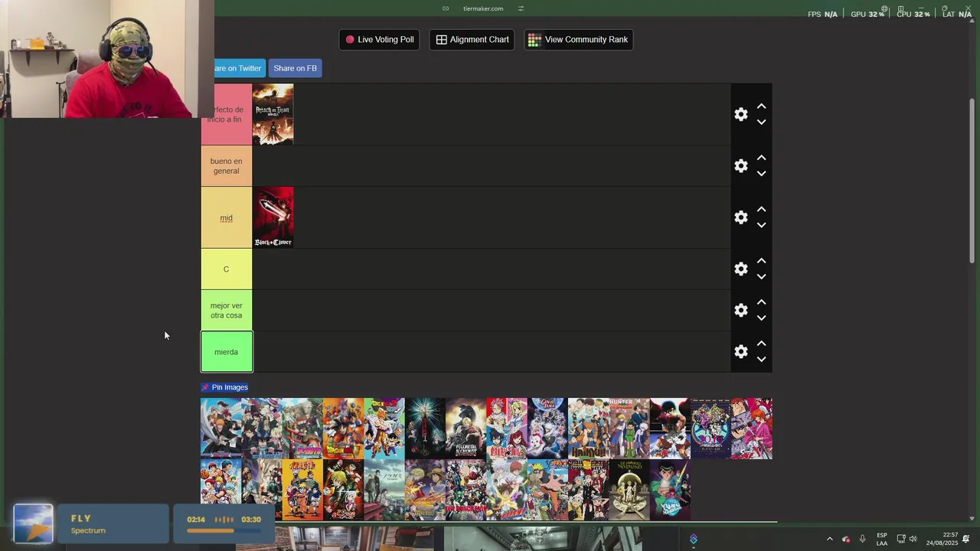Pick the Naruto poster
The height and width of the screenshot is (551, 980).
tap(302, 490)
